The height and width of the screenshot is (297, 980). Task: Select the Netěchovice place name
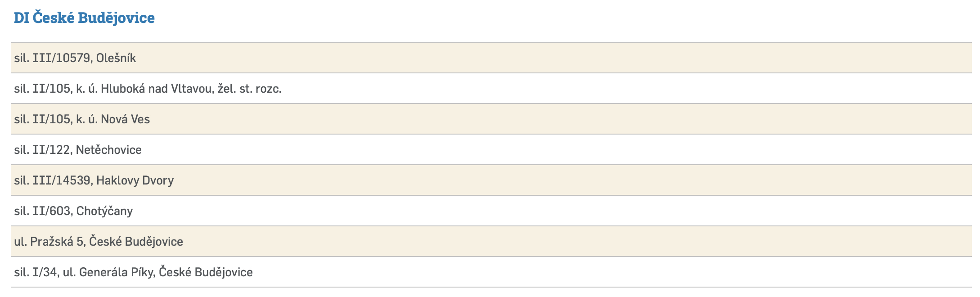point(109,150)
